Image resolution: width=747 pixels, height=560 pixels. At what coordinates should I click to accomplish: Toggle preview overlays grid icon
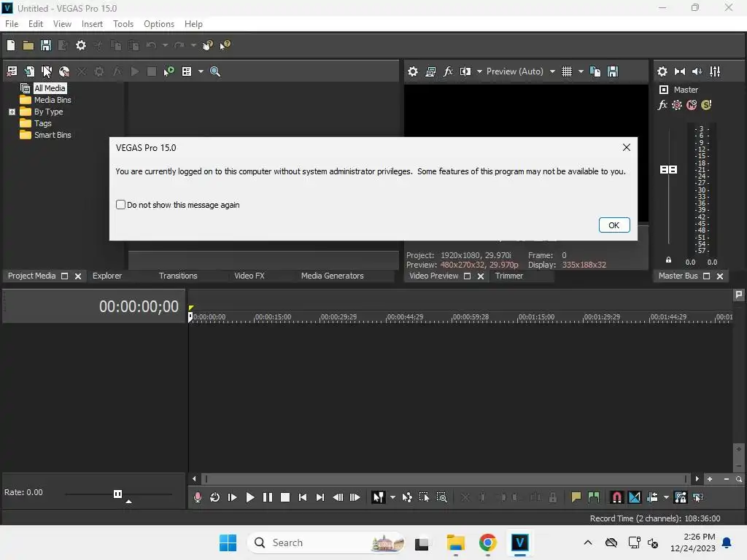(x=566, y=71)
